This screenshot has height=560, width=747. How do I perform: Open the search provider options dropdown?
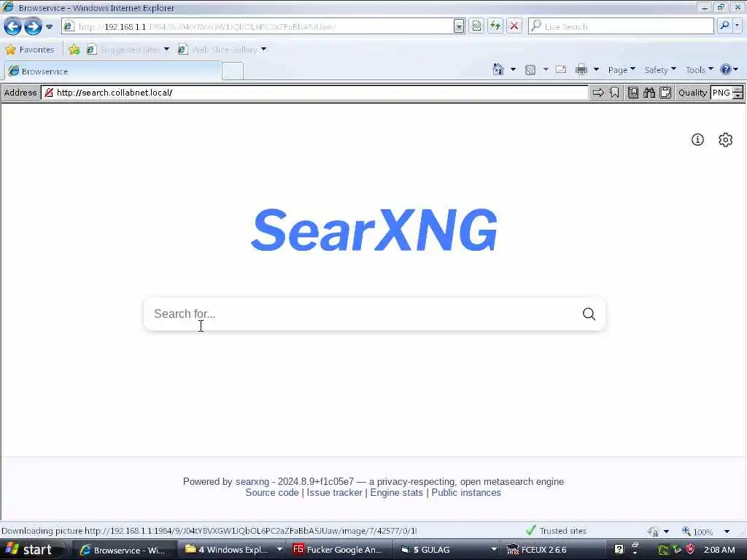tap(738, 26)
